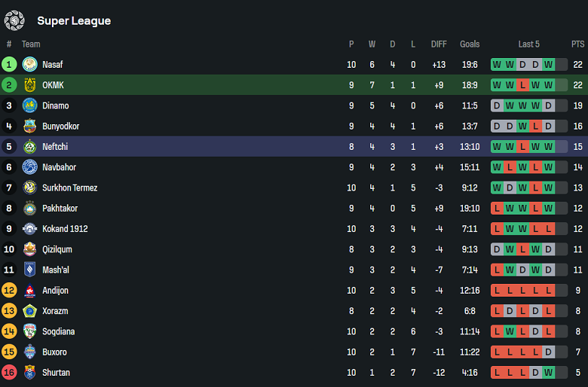Open the Navbahor team page

click(59, 167)
